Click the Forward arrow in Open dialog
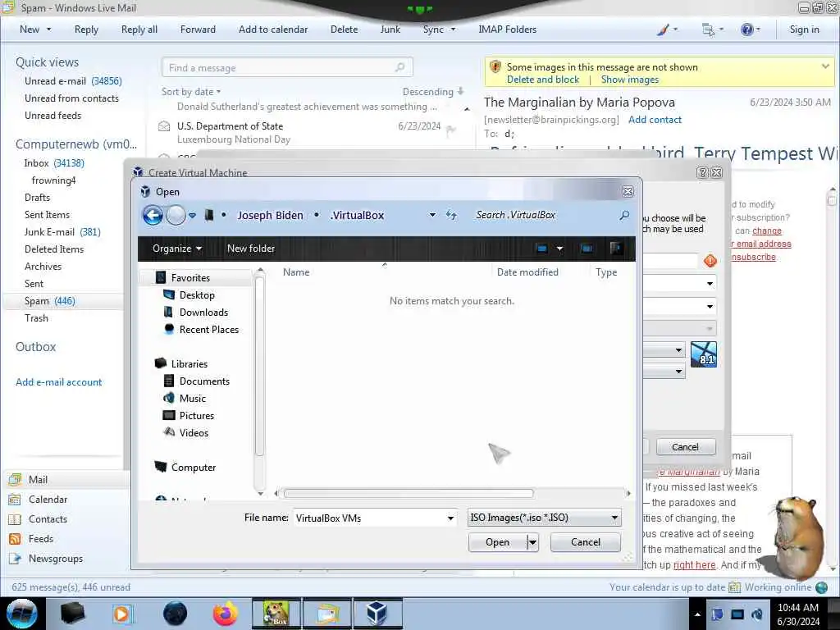 (x=176, y=216)
